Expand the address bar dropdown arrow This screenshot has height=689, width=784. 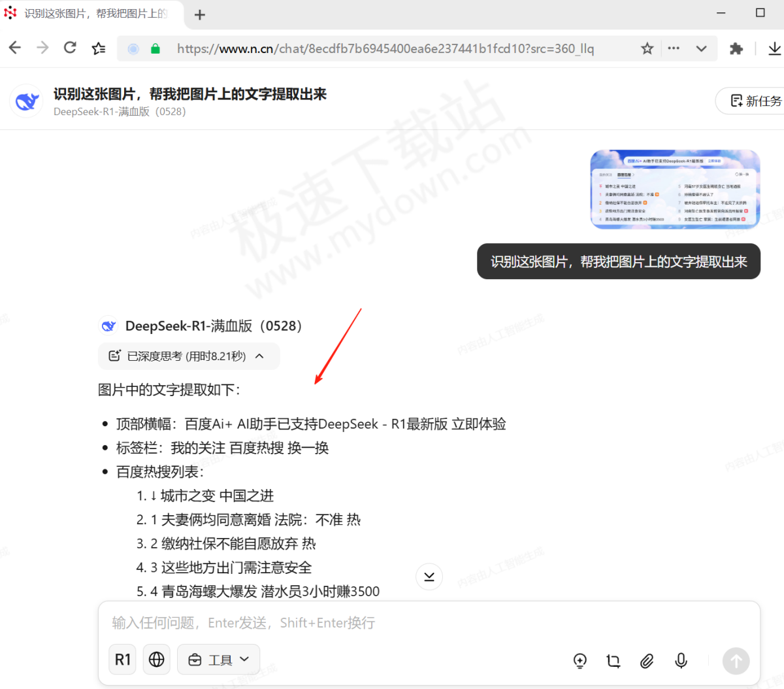click(x=701, y=48)
